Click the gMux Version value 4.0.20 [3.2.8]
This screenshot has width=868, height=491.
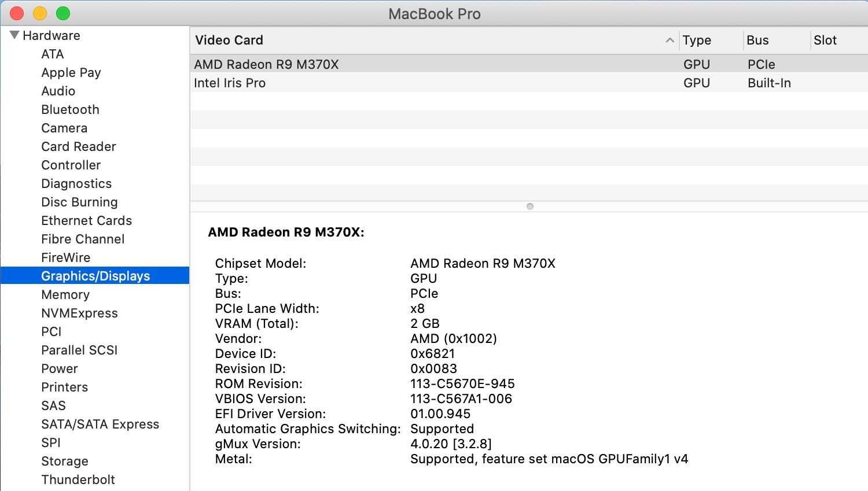click(x=451, y=444)
